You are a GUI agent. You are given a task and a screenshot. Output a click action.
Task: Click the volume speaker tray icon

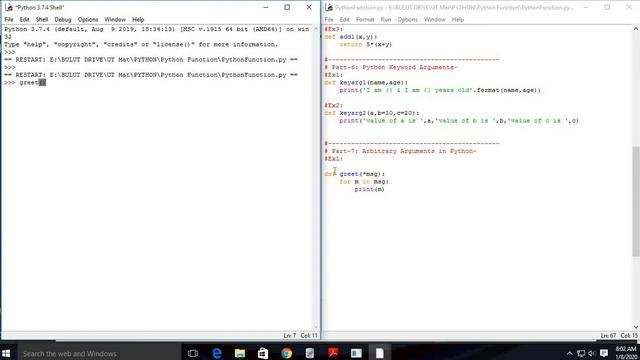591,353
